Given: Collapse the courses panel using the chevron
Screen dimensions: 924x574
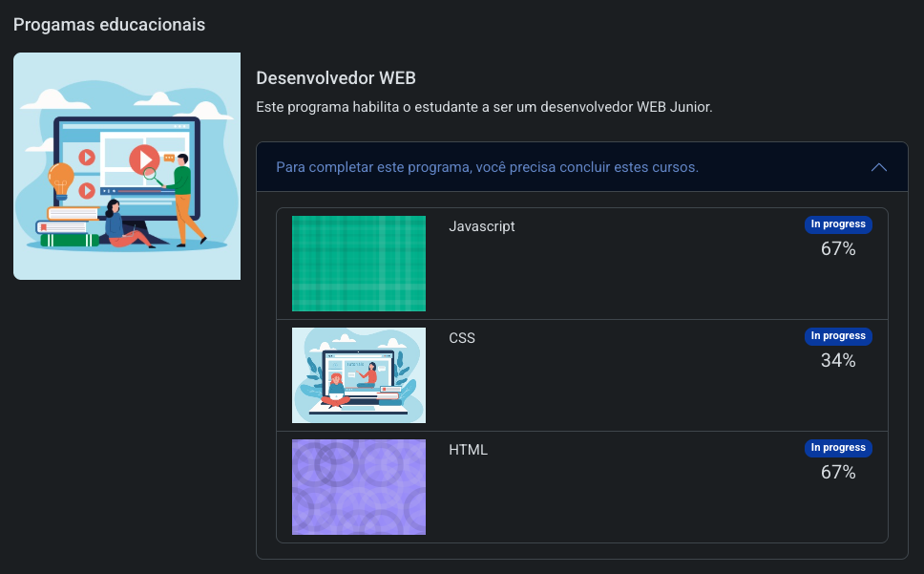Looking at the screenshot, I should click(879, 166).
